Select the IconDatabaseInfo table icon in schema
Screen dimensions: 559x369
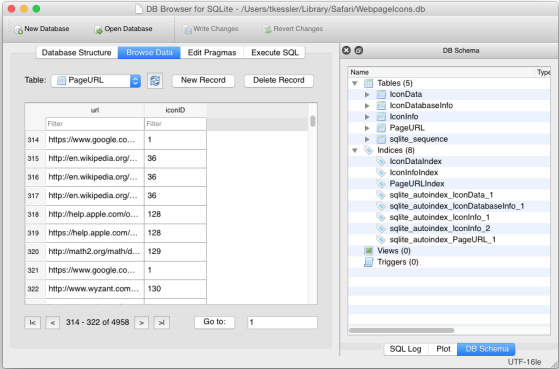[x=381, y=106]
